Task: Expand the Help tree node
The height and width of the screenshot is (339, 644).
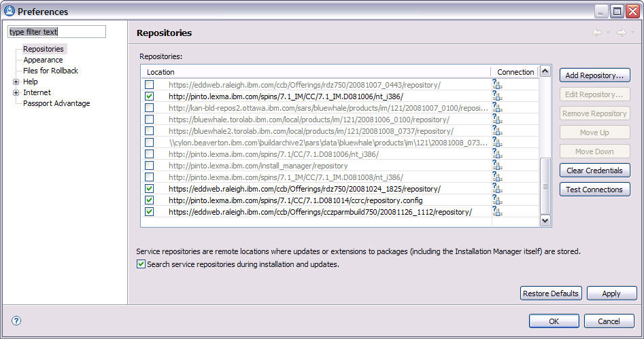Action: point(16,82)
